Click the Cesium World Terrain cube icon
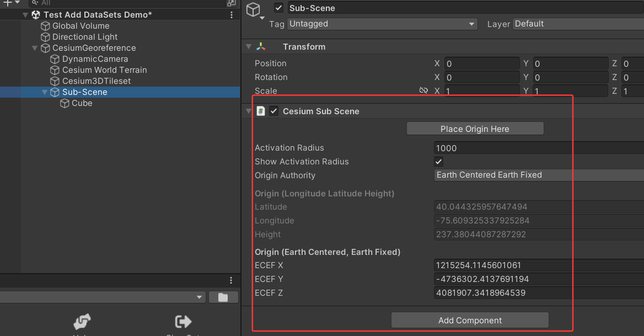Viewport: 644px width, 336px height. [55, 70]
